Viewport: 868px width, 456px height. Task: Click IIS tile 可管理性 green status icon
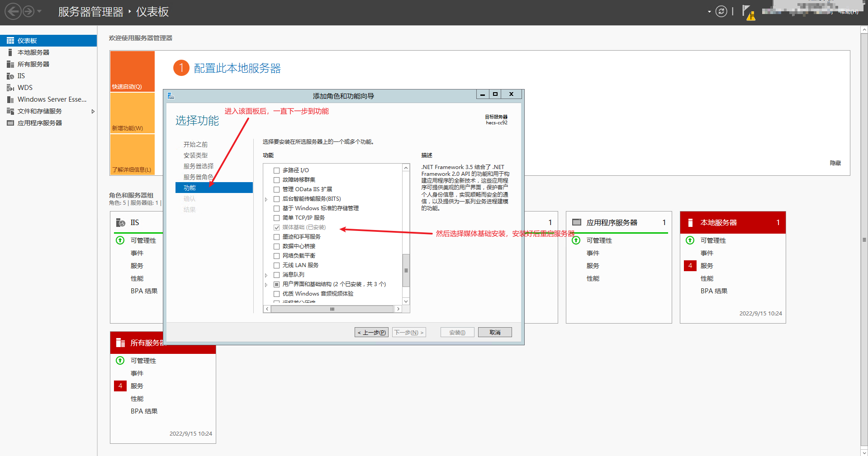tap(120, 240)
